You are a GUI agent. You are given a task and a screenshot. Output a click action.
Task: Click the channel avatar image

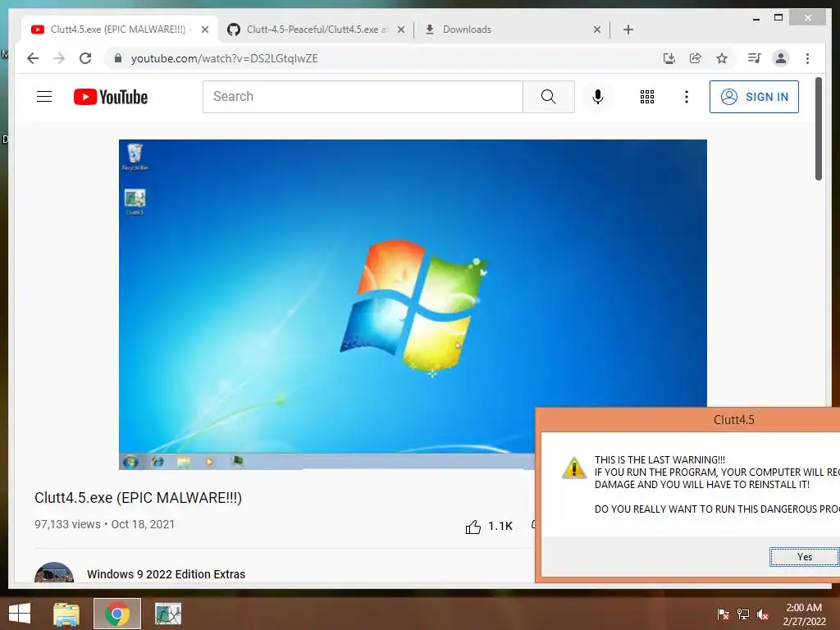tap(54, 573)
